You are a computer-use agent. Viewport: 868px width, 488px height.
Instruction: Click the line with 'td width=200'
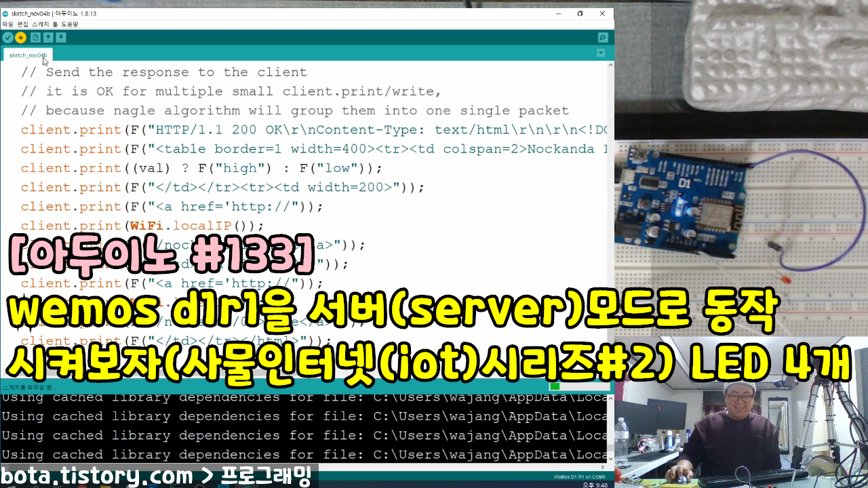[x=222, y=187]
